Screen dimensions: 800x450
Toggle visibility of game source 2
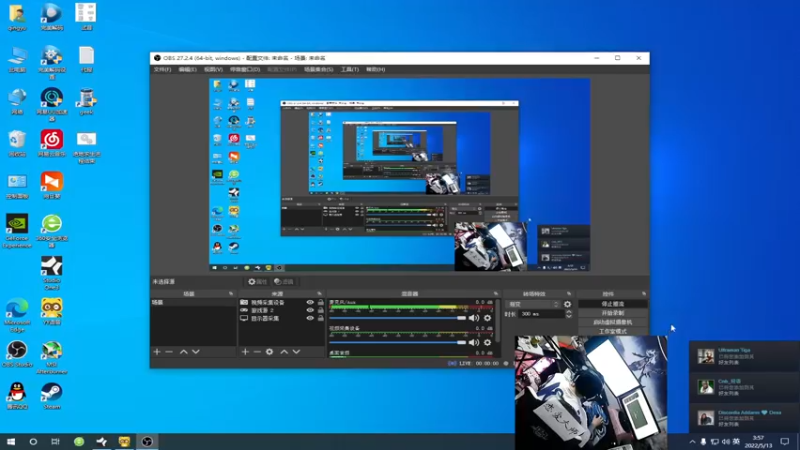310,310
